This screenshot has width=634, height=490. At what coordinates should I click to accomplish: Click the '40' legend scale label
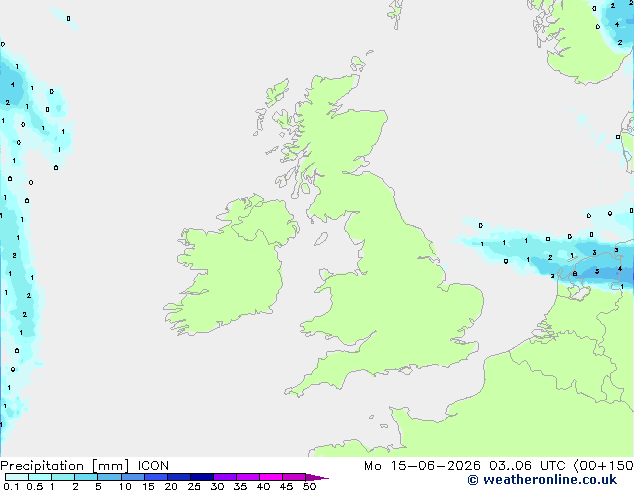(x=263, y=486)
